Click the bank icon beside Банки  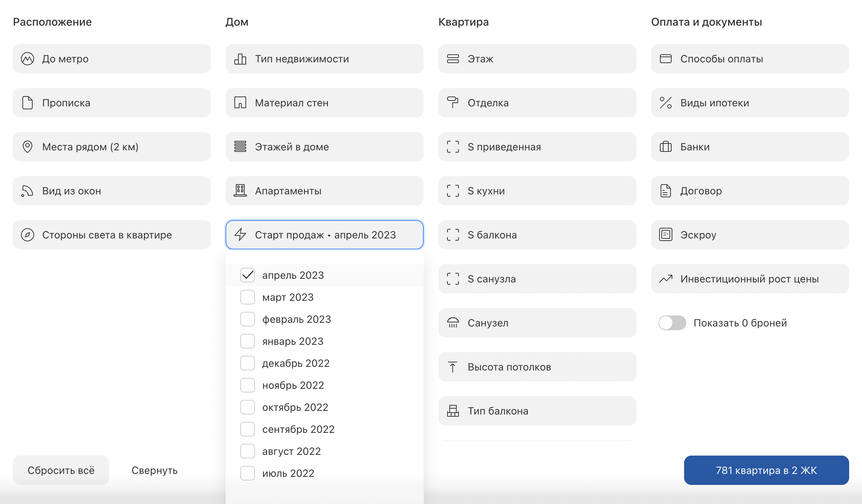click(666, 147)
